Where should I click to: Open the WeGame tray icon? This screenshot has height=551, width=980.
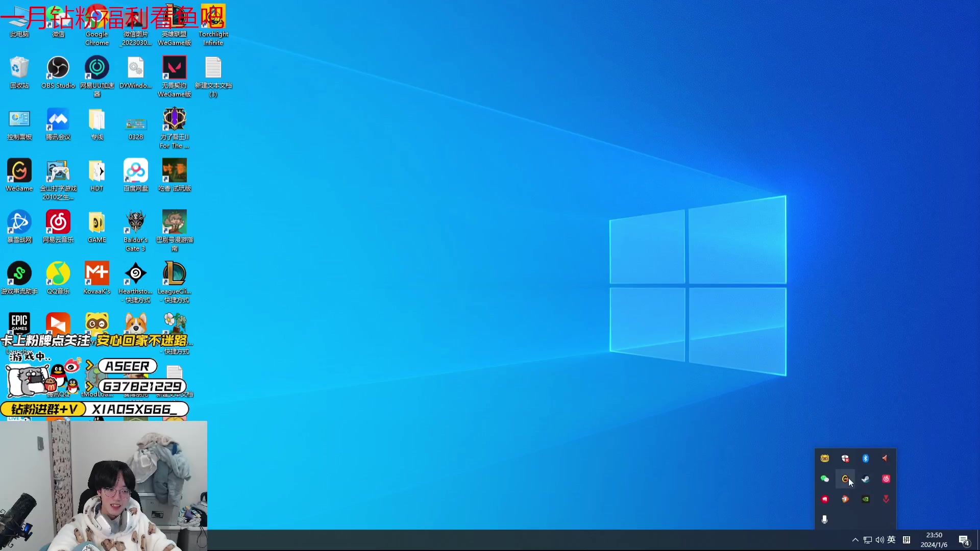point(845,479)
